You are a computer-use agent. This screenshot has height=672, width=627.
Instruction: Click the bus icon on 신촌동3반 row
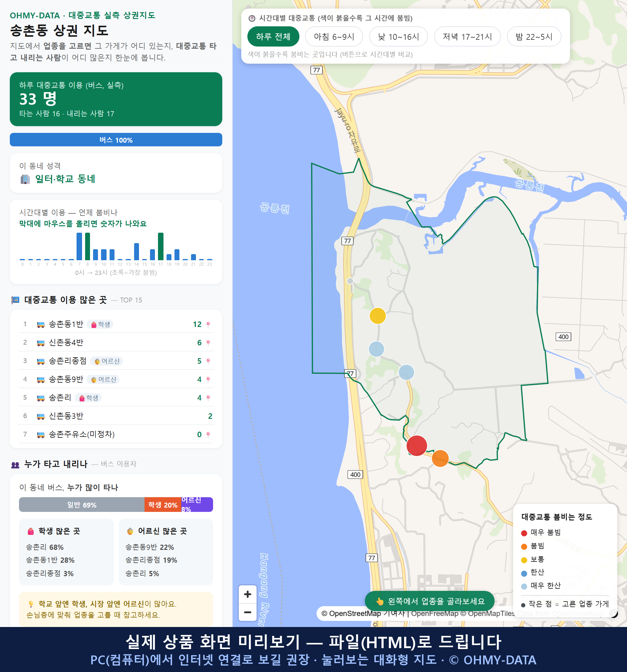(40, 416)
